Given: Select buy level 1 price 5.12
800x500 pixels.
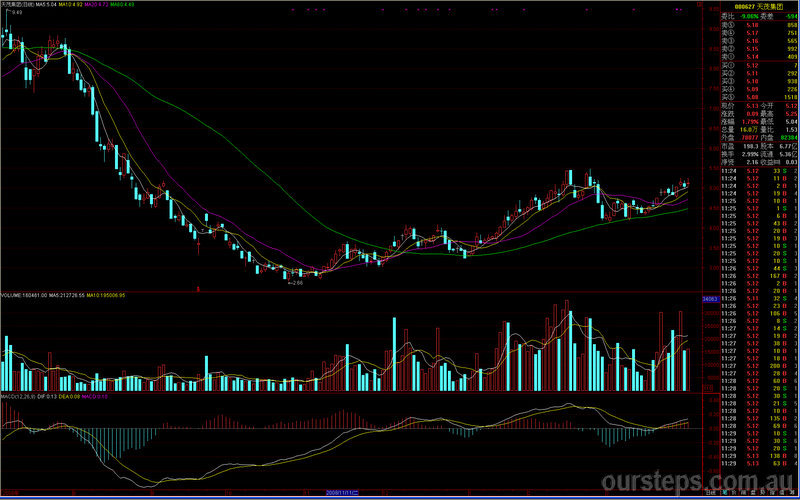Looking at the screenshot, I should (x=752, y=65).
